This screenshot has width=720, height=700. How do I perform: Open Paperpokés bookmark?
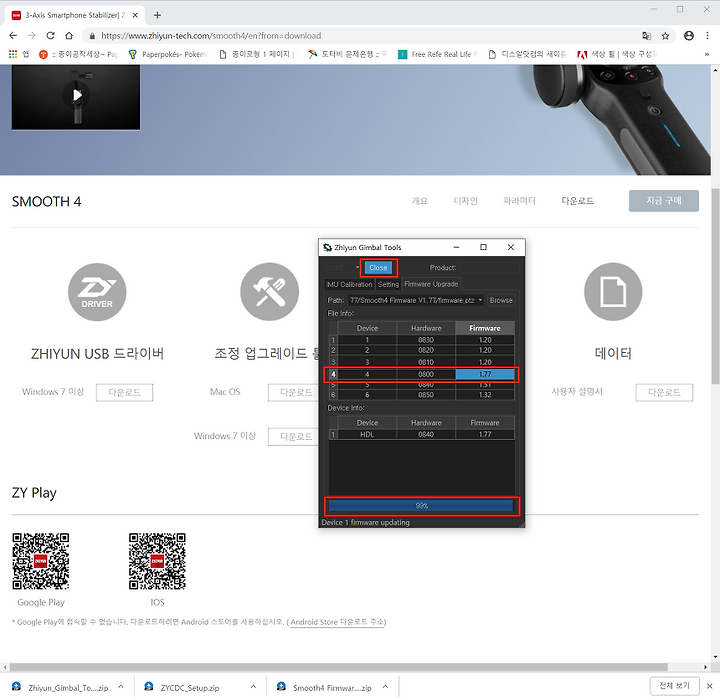[x=168, y=54]
